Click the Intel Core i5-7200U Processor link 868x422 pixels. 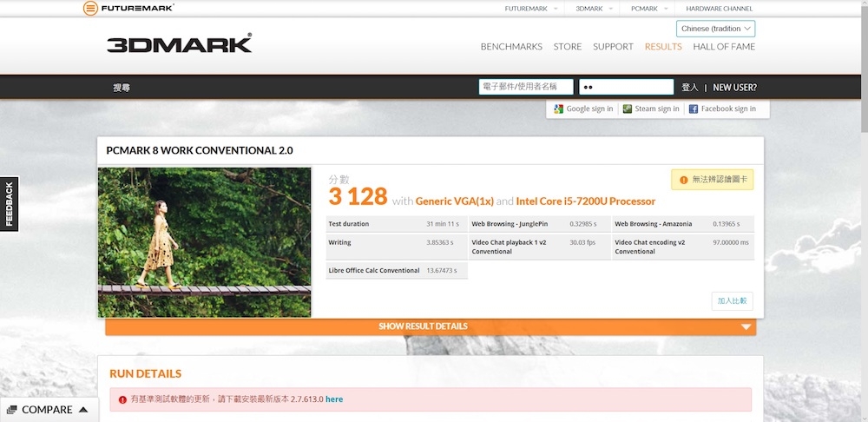coord(586,201)
